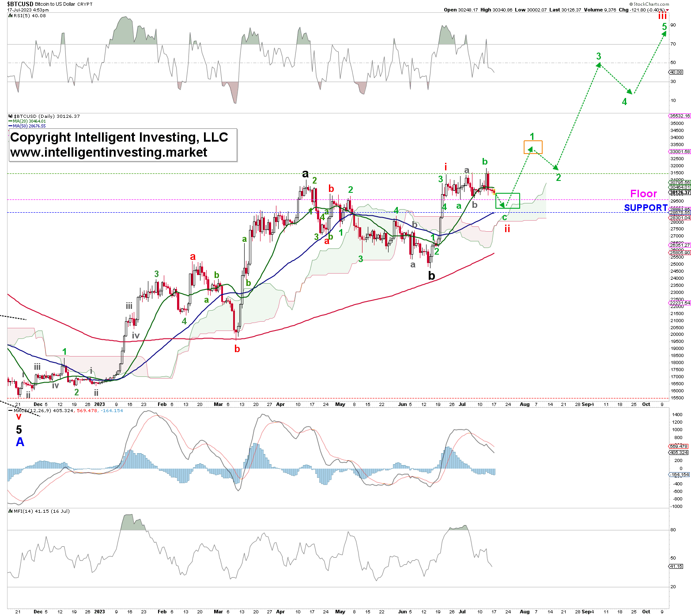Image resolution: width=691 pixels, height=616 pixels.
Task: Click the 40.08 RSI value tag on axis
Action: point(676,72)
